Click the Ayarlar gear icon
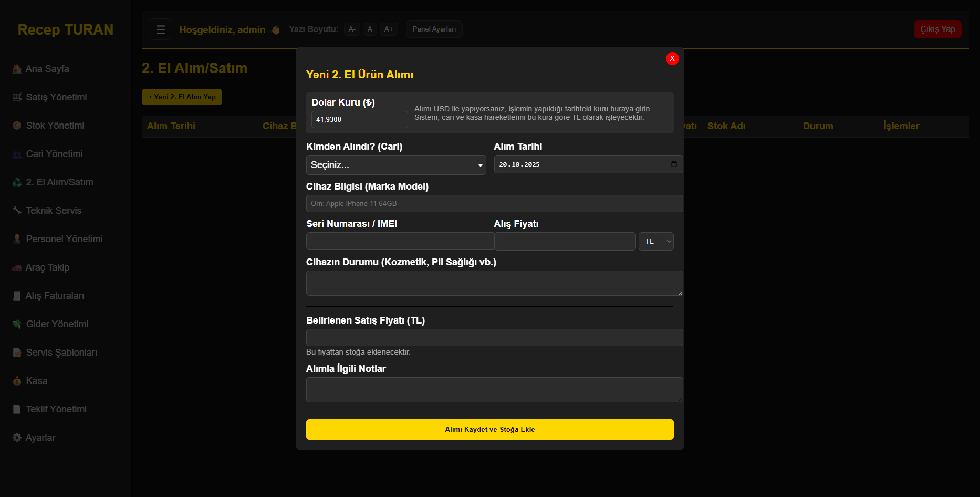Screen dimensions: 980x497 pos(17,438)
